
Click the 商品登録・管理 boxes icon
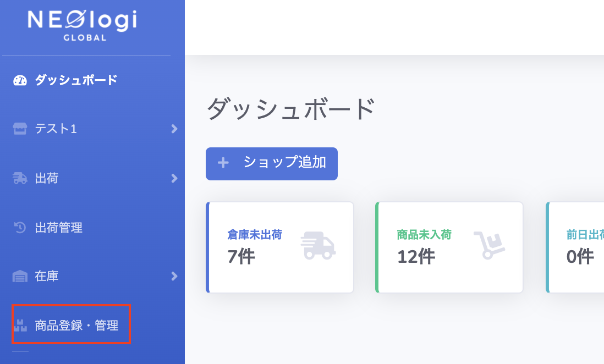point(20,326)
